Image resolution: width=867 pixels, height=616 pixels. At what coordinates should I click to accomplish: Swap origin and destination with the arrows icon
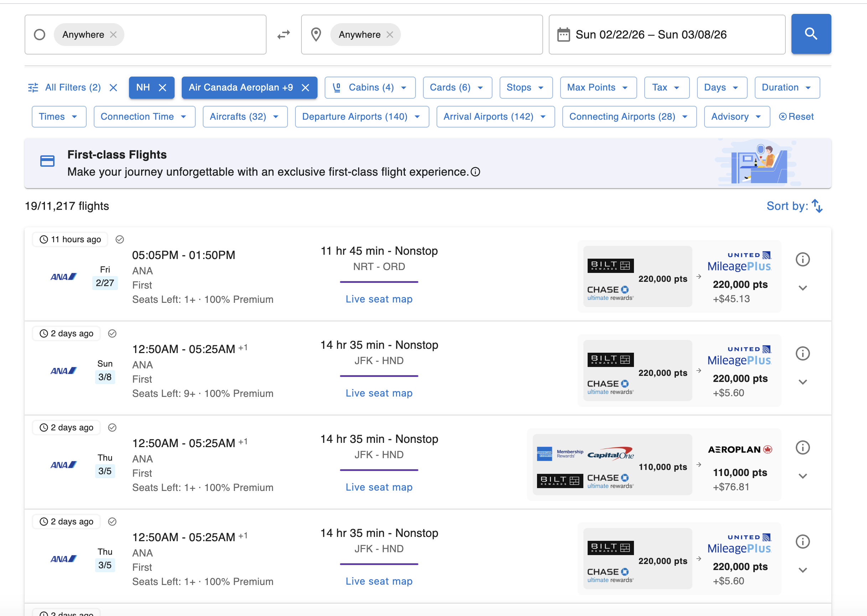click(283, 35)
